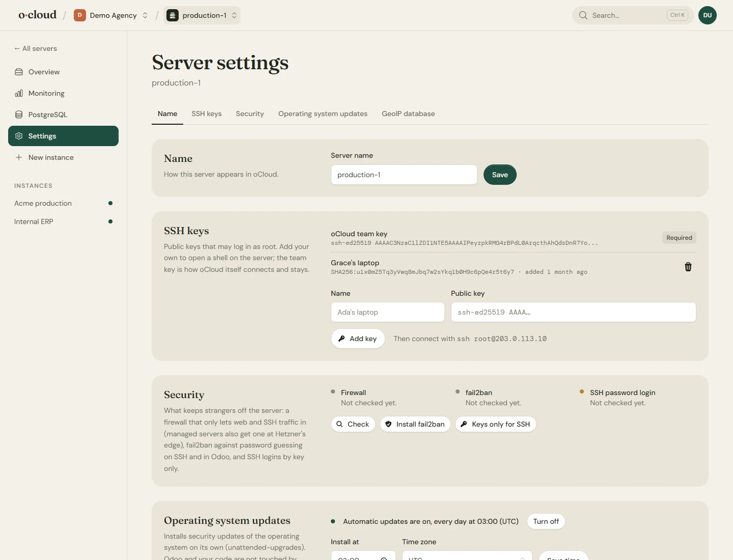Select the Name tab
This screenshot has width=733, height=560.
pos(167,114)
